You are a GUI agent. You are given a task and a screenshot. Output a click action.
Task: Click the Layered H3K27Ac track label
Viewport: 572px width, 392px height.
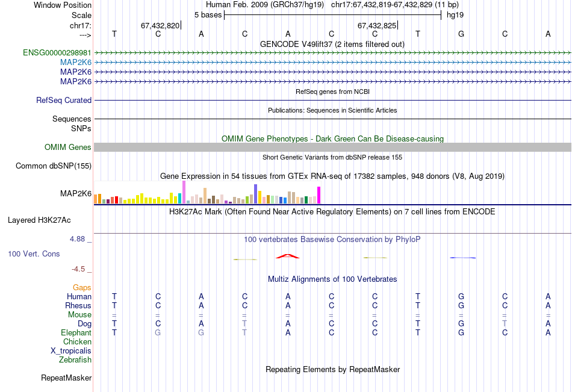[x=39, y=220]
